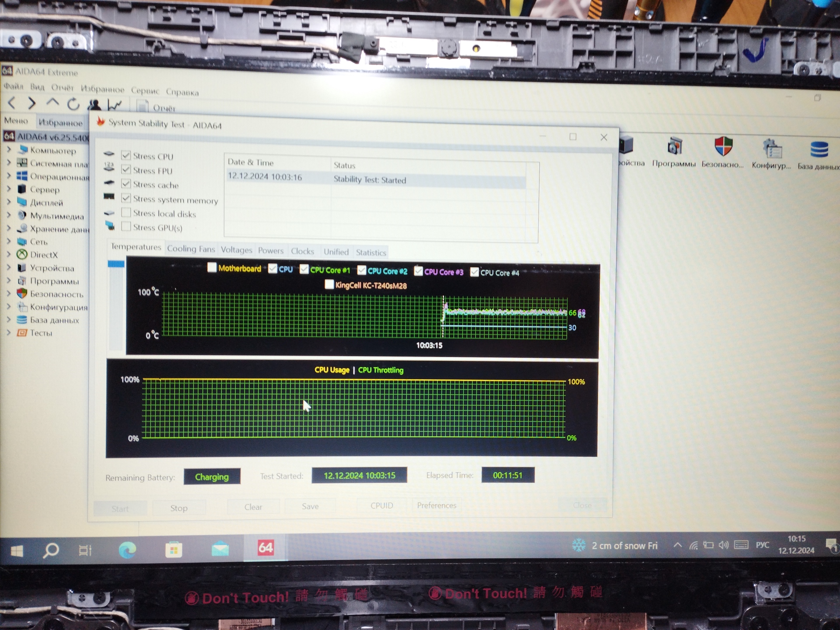Toggle Stress CPU checkbox
This screenshot has height=630, width=840.
point(126,155)
